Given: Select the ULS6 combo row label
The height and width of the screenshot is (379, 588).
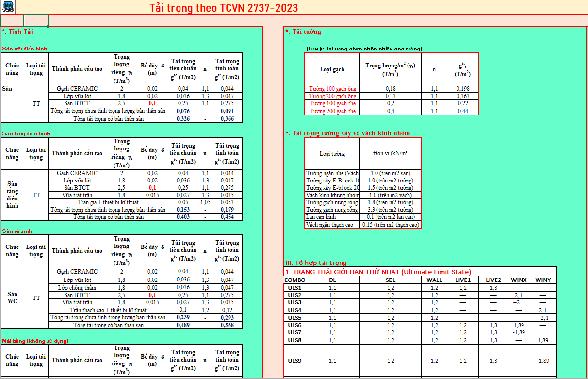Looking at the screenshot, I should [294, 325].
